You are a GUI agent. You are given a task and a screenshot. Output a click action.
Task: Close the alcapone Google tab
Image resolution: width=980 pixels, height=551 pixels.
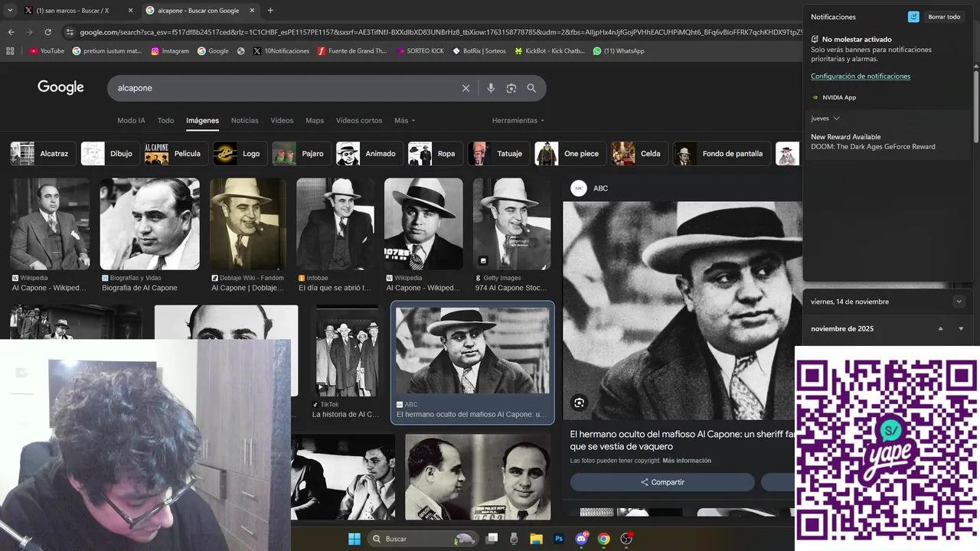click(x=252, y=11)
